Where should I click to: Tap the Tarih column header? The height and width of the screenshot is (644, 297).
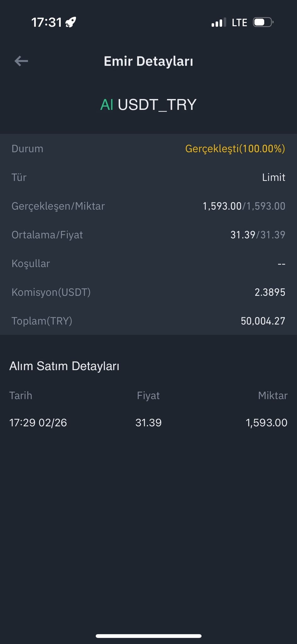[21, 396]
